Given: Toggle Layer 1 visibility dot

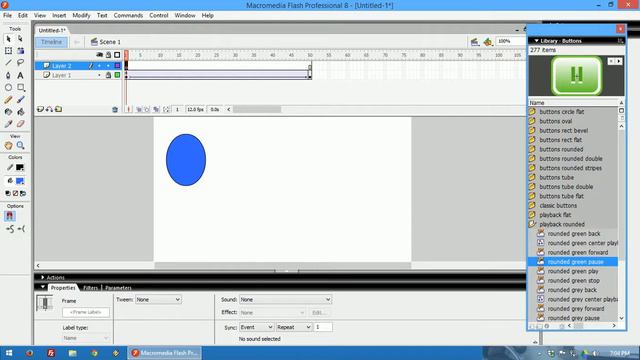Looking at the screenshot, I should click(x=99, y=75).
